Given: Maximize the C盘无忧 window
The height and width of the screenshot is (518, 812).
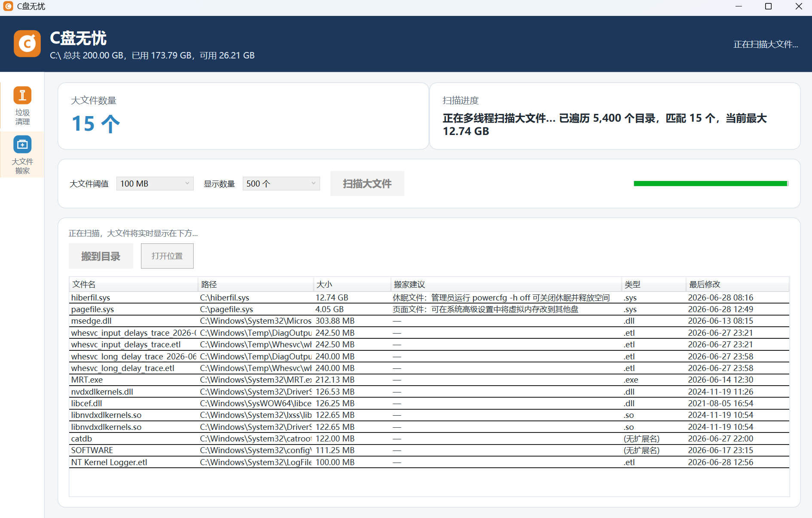Looking at the screenshot, I should point(769,6).
